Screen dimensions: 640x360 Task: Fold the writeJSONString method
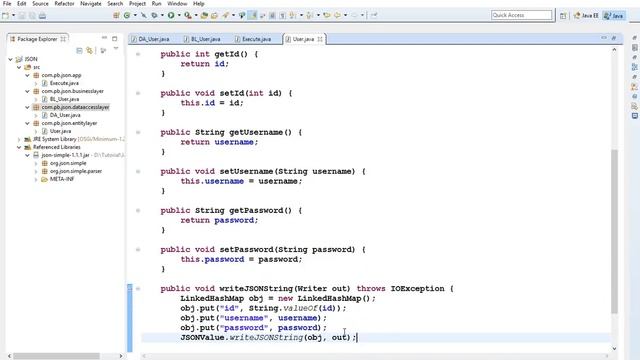138,289
